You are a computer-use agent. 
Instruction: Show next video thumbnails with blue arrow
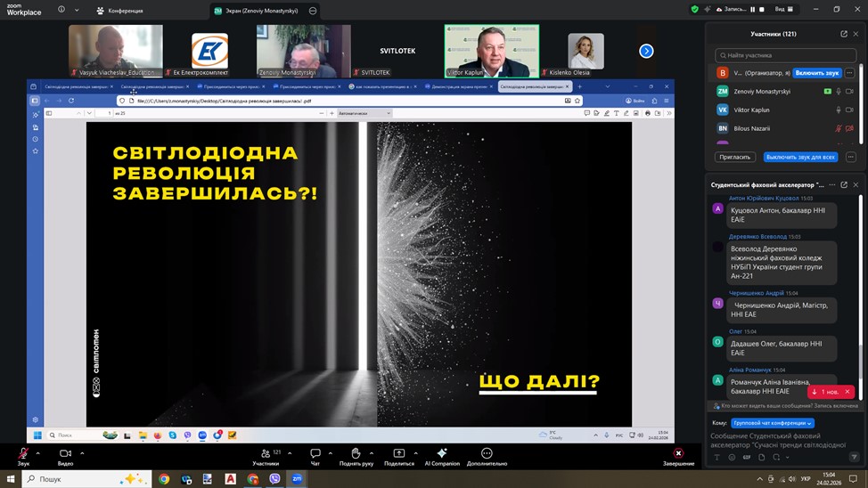646,51
